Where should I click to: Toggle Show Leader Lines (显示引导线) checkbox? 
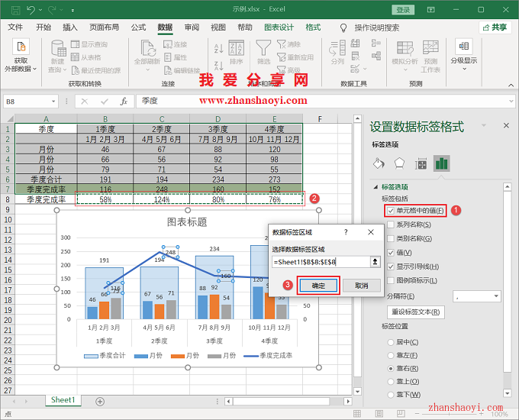coord(391,267)
